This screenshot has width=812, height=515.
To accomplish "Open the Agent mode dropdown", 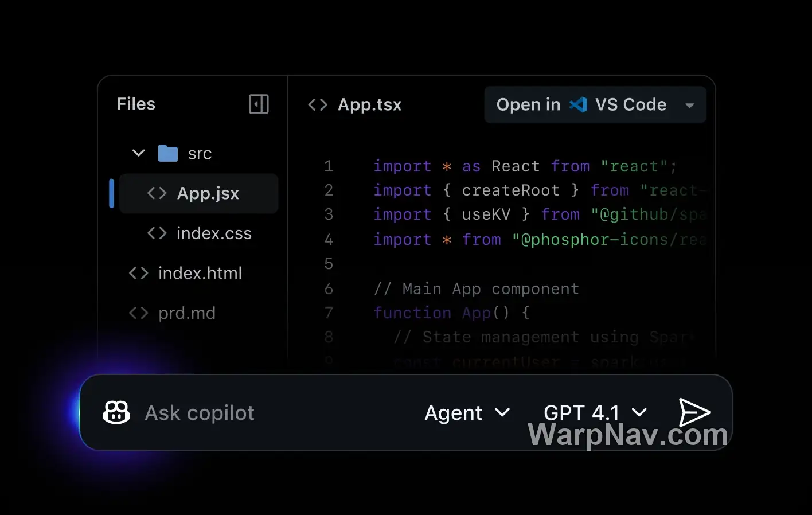I will (467, 413).
